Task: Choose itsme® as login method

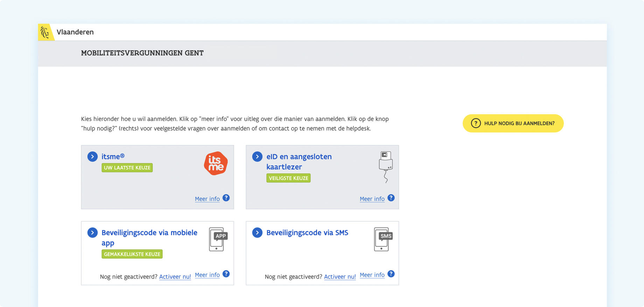Action: tap(113, 156)
